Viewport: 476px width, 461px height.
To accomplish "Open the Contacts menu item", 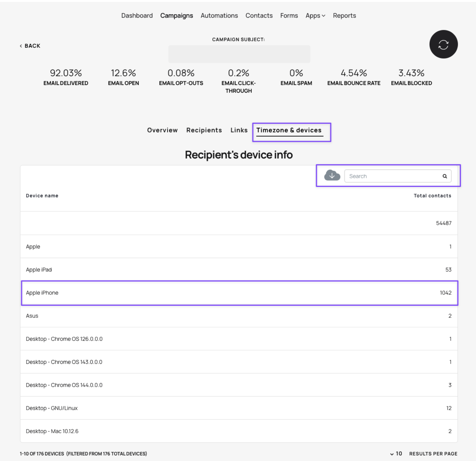I will tap(259, 16).
